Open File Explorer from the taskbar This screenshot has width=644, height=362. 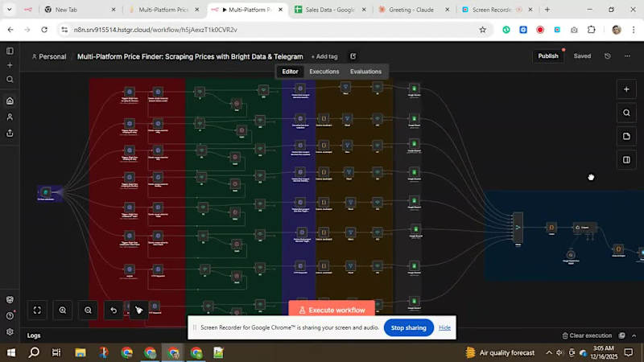pos(80,352)
